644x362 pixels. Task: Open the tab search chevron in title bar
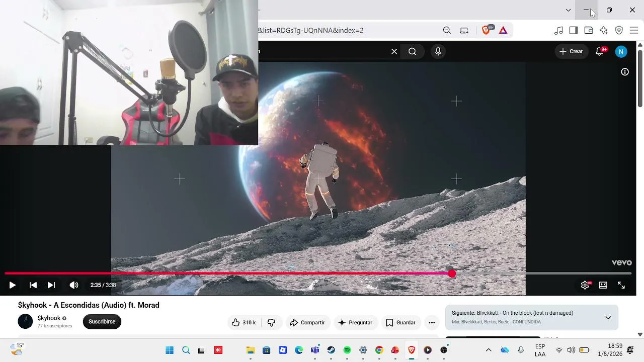click(569, 10)
